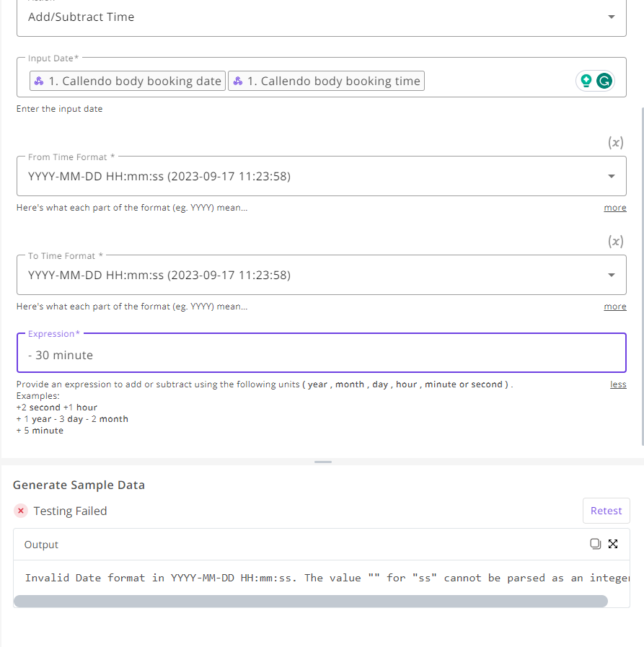Click the Grammarly icon in Input Date
The image size is (644, 647).
(x=604, y=81)
